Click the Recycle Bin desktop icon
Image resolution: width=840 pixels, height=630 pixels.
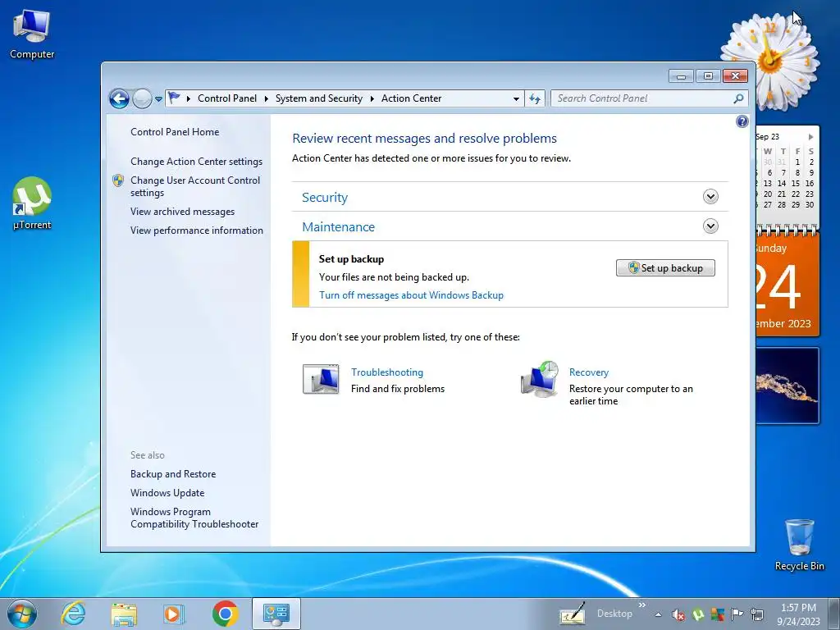[x=799, y=545]
